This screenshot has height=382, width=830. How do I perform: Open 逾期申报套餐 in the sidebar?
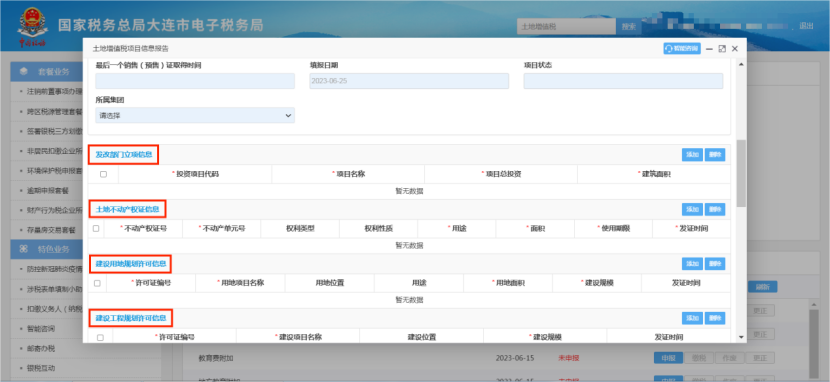tap(48, 190)
